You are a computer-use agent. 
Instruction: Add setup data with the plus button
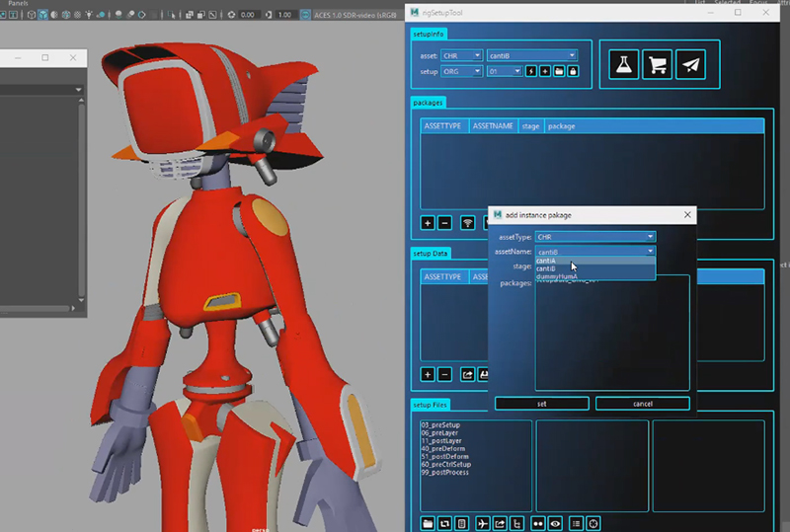coord(428,374)
